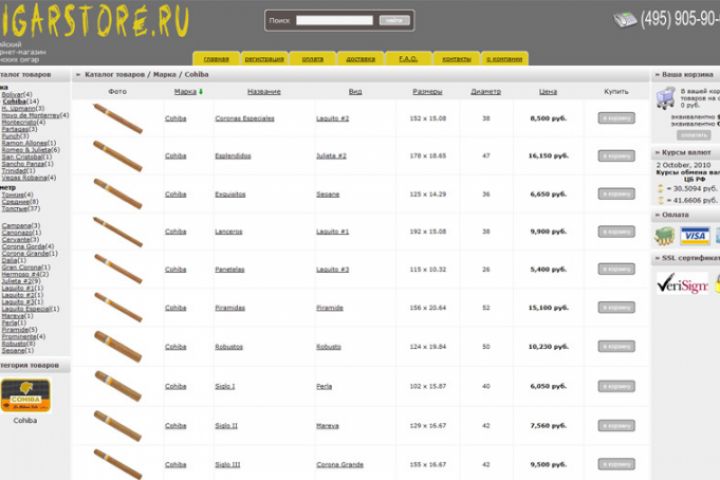Open cigar photo for Siglo II
This screenshot has width=720, height=480.
click(118, 426)
